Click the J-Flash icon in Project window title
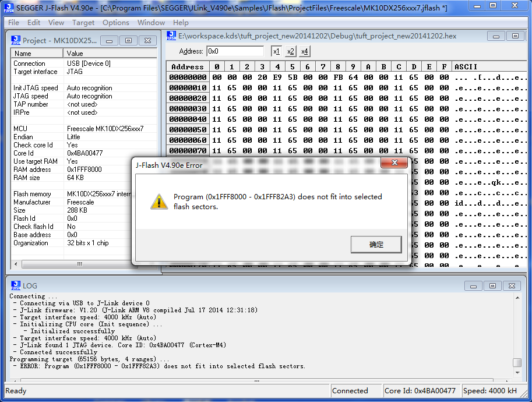The width and height of the screenshot is (532, 402). click(16, 40)
